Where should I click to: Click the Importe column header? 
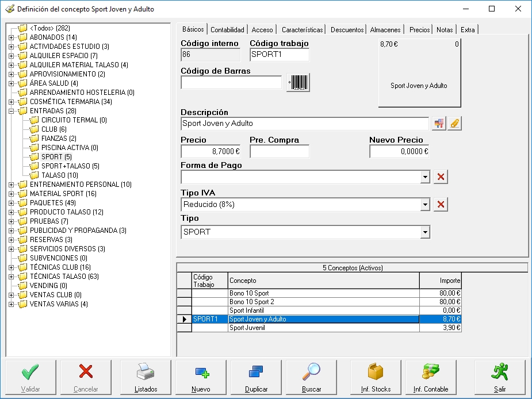coord(441,281)
